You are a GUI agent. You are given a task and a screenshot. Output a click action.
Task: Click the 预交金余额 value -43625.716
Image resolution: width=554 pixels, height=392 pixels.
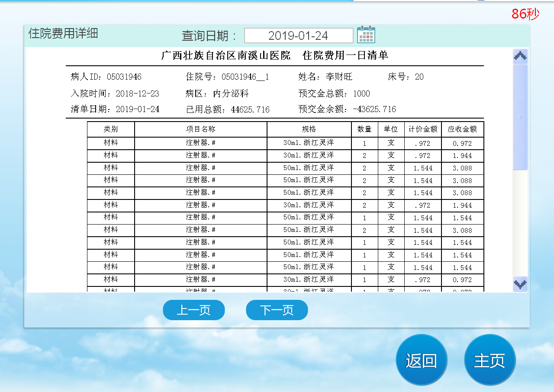coord(374,109)
